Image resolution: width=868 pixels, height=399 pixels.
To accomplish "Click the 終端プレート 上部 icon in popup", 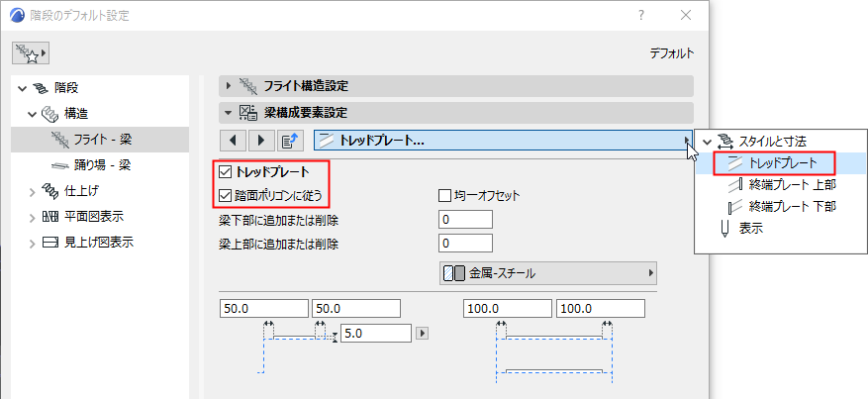I will (736, 185).
